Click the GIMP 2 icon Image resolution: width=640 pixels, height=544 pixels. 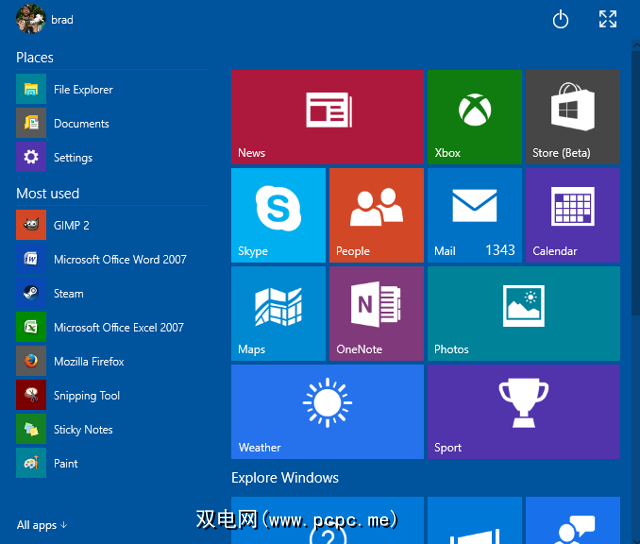pyautogui.click(x=31, y=225)
